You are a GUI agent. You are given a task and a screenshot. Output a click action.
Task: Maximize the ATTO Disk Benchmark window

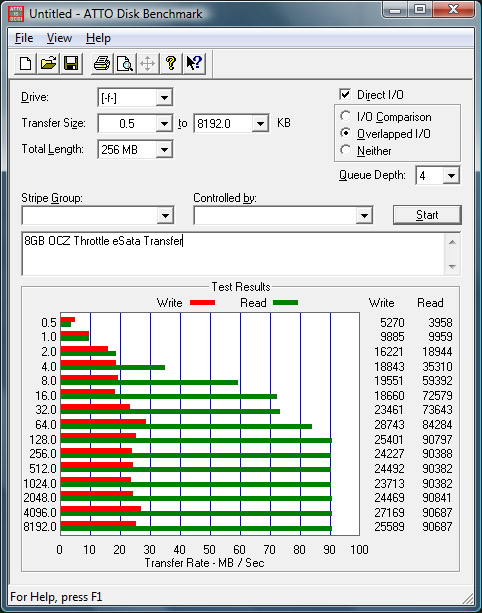[x=420, y=9]
